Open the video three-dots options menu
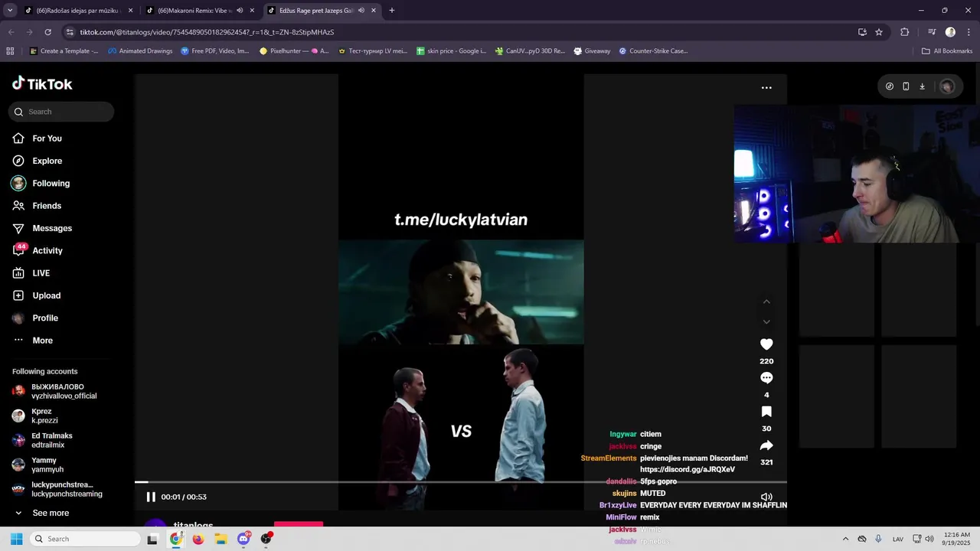The width and height of the screenshot is (980, 551). [x=766, y=88]
